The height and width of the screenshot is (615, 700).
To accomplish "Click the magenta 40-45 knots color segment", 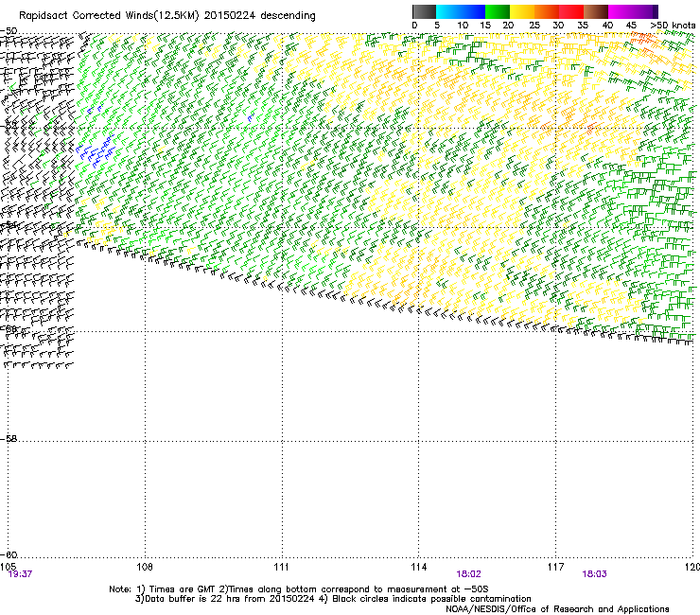I will tap(621, 11).
